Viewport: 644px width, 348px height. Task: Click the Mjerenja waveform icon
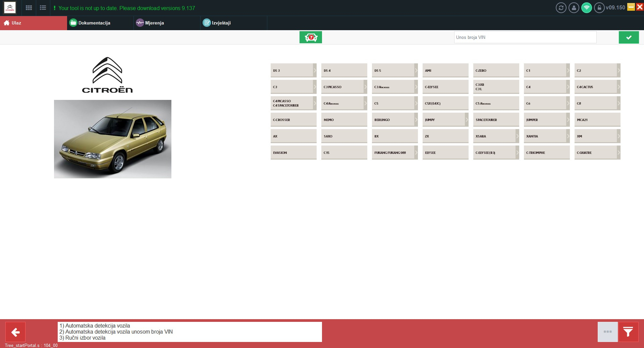tap(140, 23)
